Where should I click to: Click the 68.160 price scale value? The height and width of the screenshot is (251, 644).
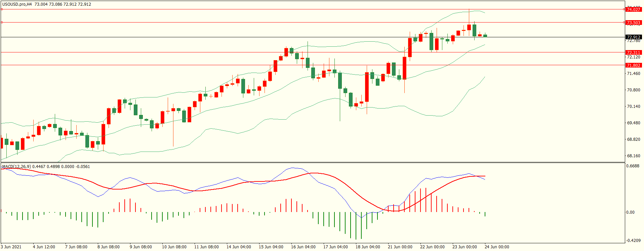(x=634, y=156)
